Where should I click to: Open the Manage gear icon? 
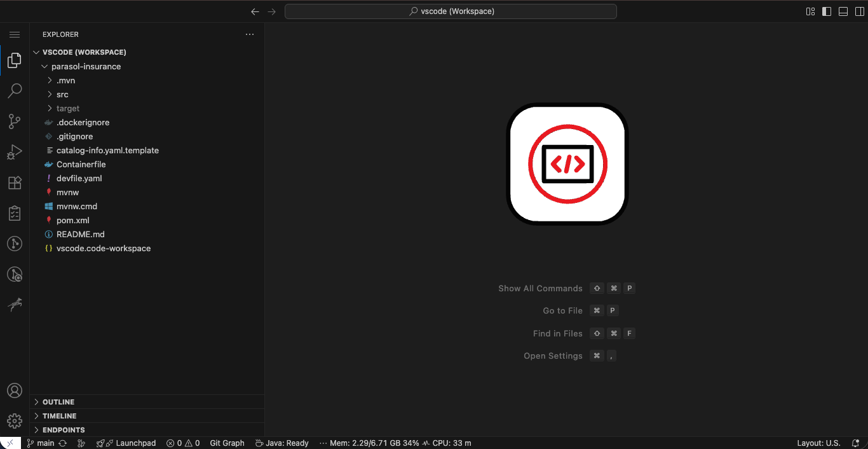[x=15, y=421]
